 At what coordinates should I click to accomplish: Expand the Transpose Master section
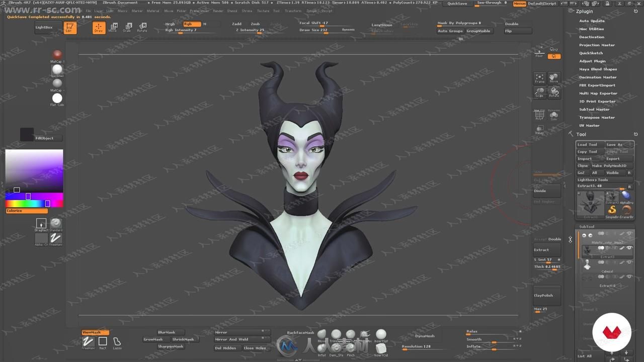[x=597, y=118]
